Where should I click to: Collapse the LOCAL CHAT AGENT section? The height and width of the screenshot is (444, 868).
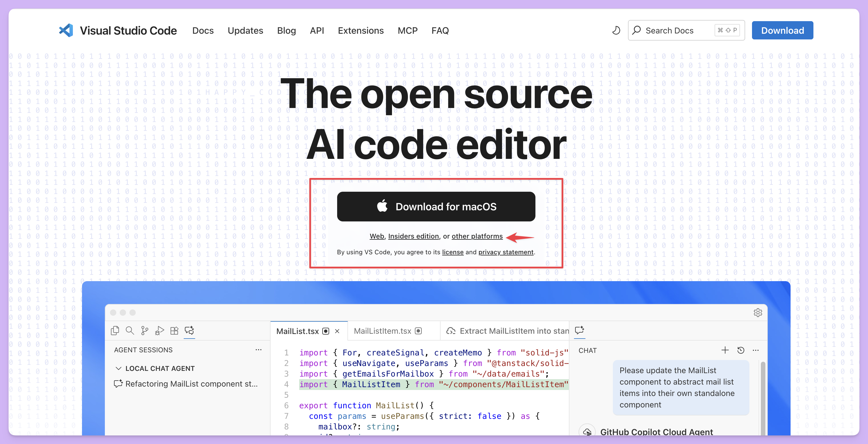119,368
